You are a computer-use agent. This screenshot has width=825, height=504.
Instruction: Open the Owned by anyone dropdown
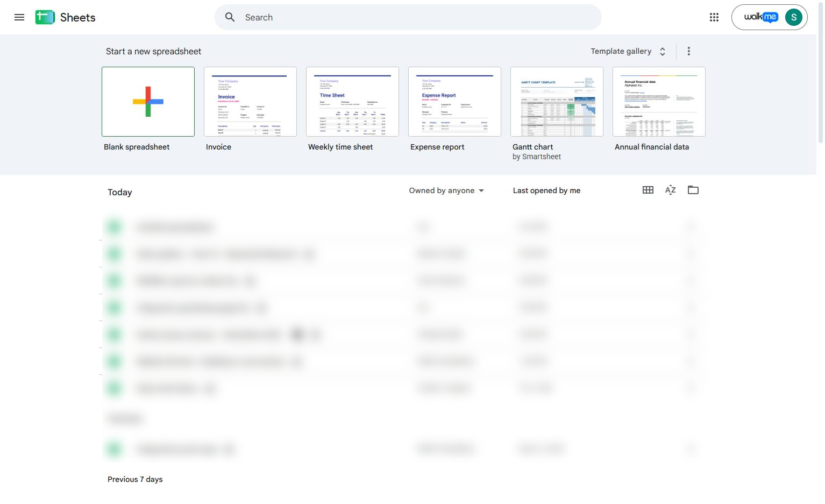tap(446, 190)
